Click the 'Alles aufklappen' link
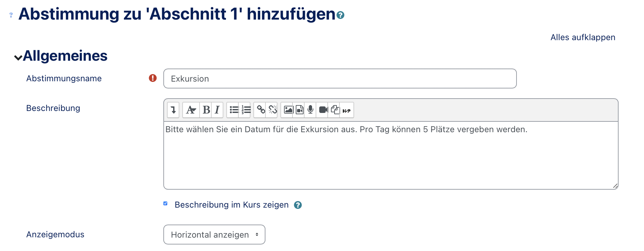 point(582,38)
